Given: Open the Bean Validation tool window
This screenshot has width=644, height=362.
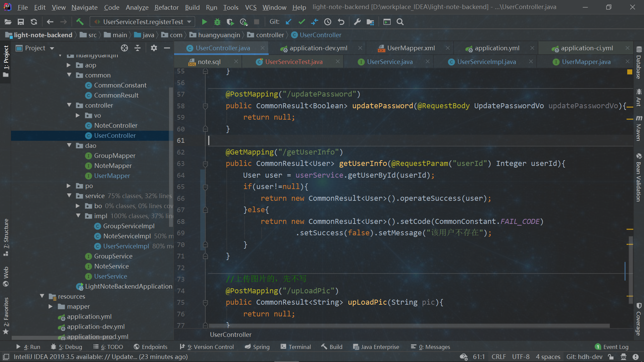Looking at the screenshot, I should tap(639, 177).
